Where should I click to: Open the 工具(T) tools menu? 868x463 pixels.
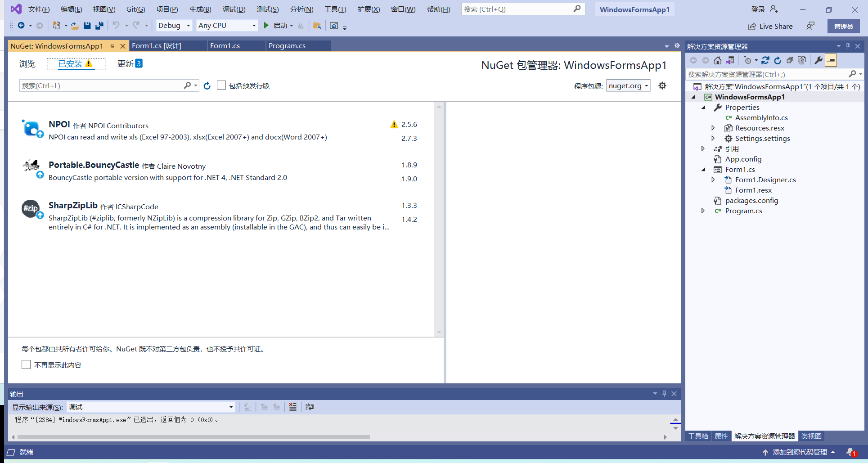coord(335,9)
